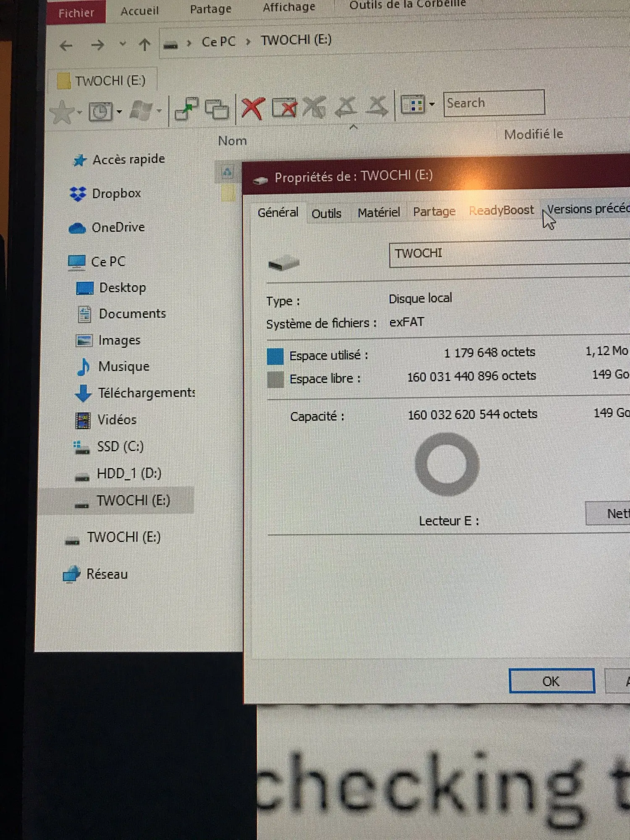Click the 160 032 620 544 octets capacity
The height and width of the screenshot is (840, 630).
pyautogui.click(x=472, y=415)
